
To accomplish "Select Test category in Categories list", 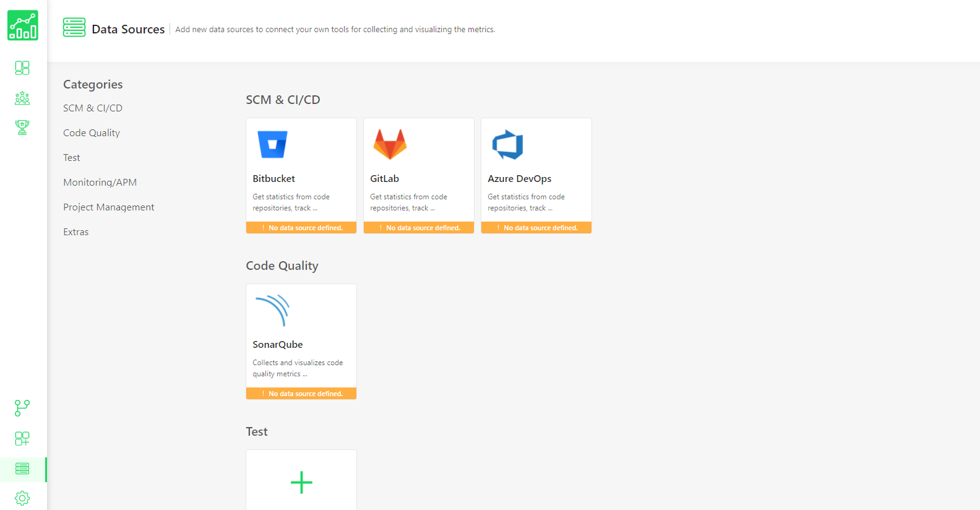I will [72, 157].
